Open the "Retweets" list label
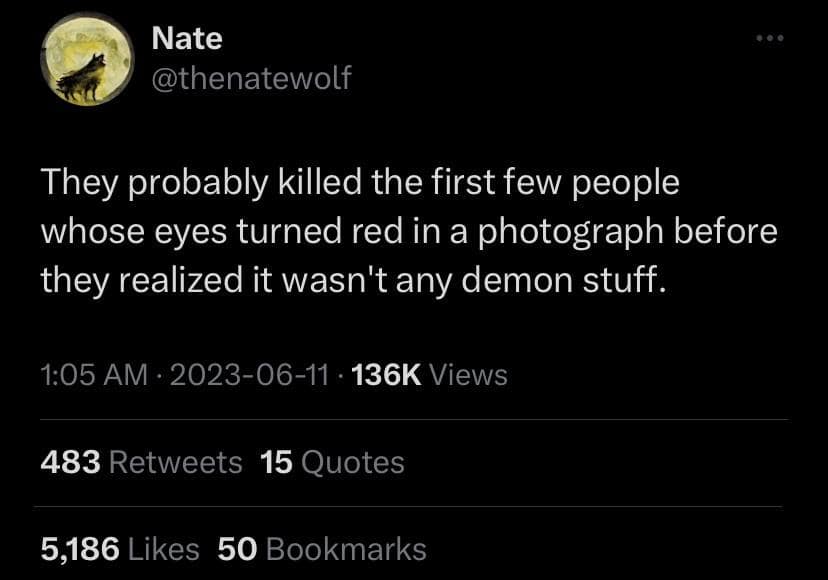Image resolution: width=828 pixels, height=580 pixels. [175, 462]
